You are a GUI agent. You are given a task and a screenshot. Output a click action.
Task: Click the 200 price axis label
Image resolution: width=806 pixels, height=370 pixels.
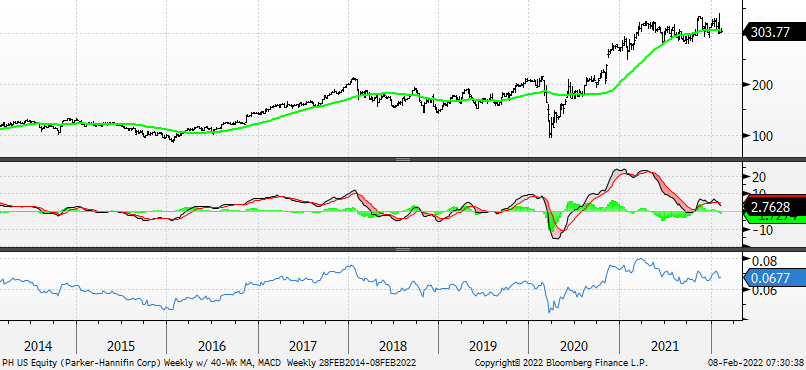762,85
